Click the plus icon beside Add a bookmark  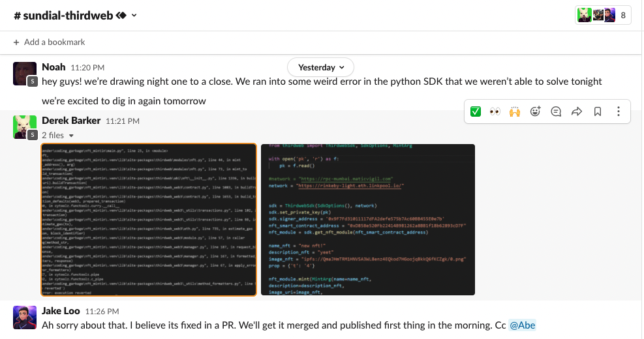(x=16, y=42)
